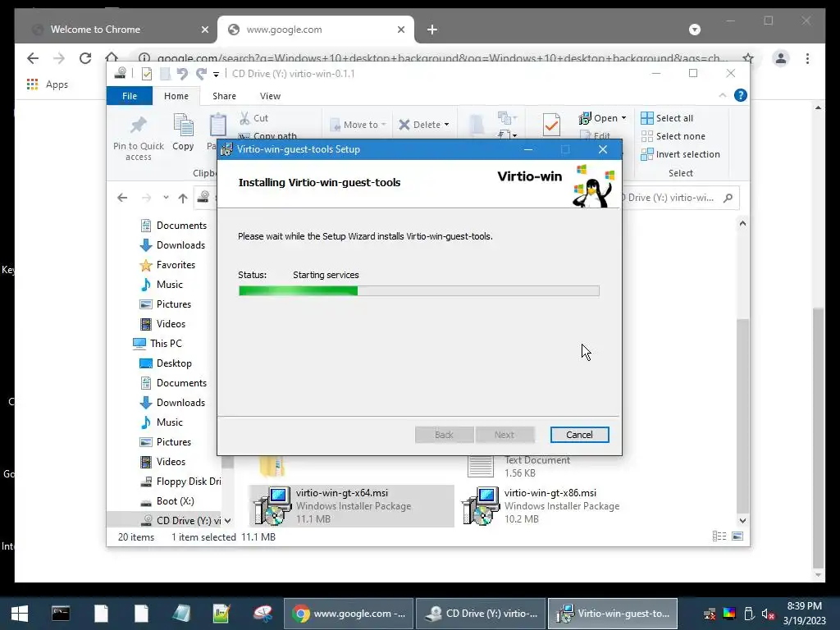Open Command Prompt taskbar icon
The image size is (840, 630).
[x=61, y=613]
